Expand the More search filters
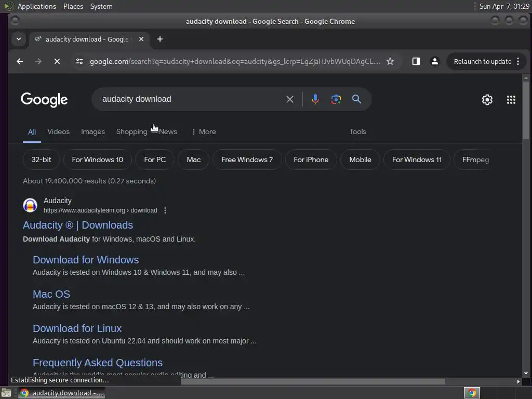Screen dimensions: 532x399 (204, 131)
